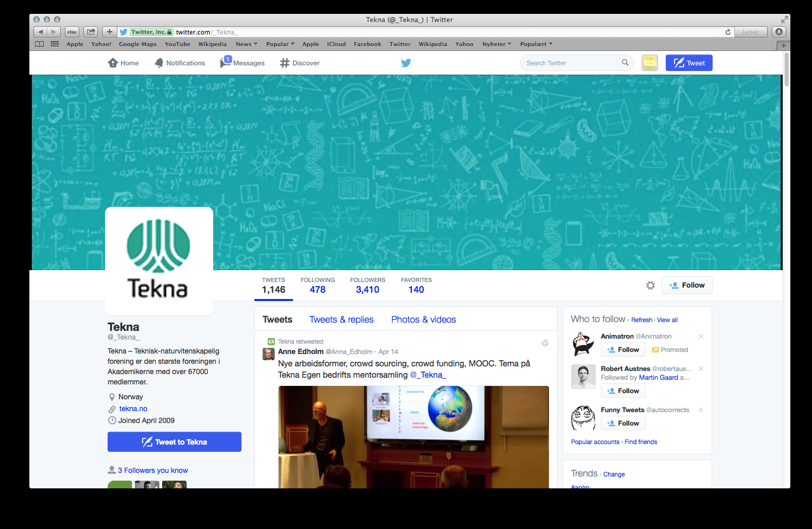Show the reading list book icon
The width and height of the screenshot is (812, 529).
coord(40,44)
